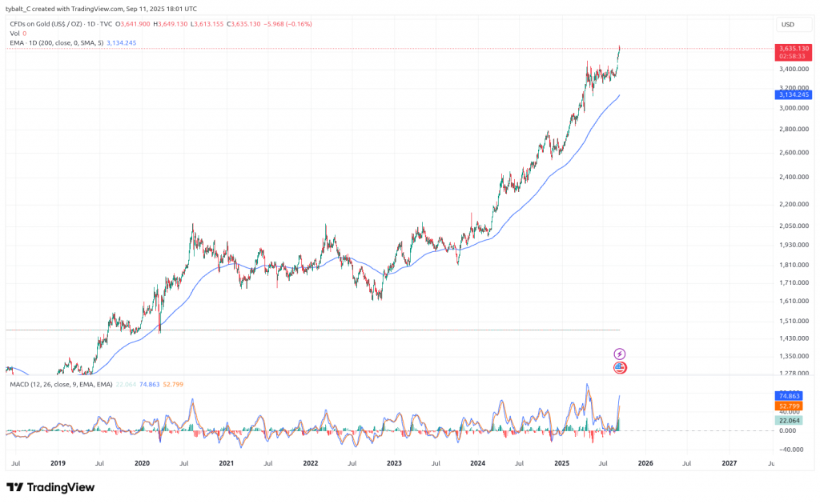Screen dimensions: 820x504
Task: Click the Vol indicator legend
Action: point(14,34)
